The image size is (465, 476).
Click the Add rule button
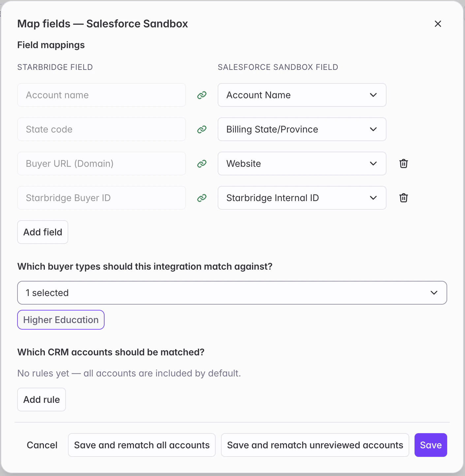click(42, 400)
